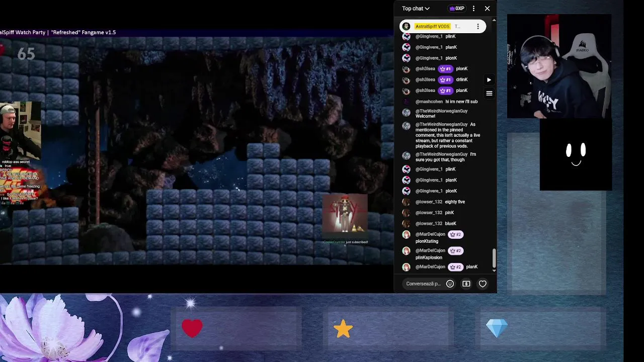
Task: Click the 'plinKsplosion' message text
Action: 429,257
